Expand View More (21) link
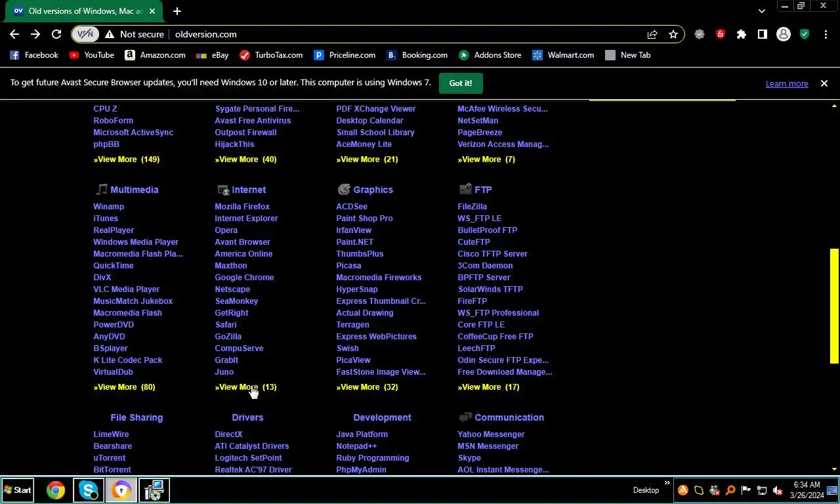Image resolution: width=840 pixels, height=504 pixels. point(367,159)
